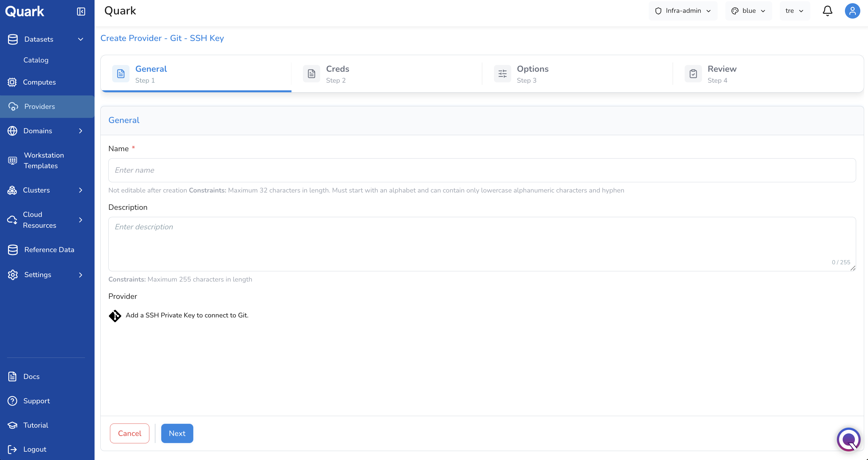Collapse the Datasets menu chevron
The width and height of the screenshot is (868, 460).
(x=80, y=39)
